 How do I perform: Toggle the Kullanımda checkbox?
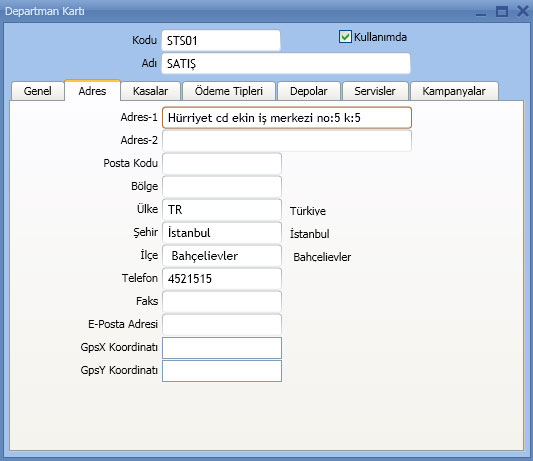(345, 37)
